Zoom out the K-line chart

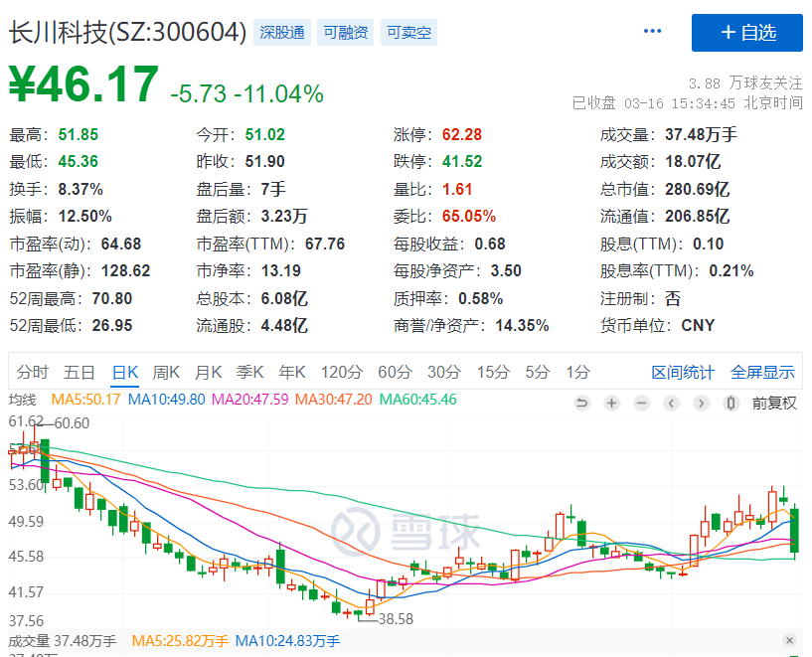pyautogui.click(x=642, y=403)
